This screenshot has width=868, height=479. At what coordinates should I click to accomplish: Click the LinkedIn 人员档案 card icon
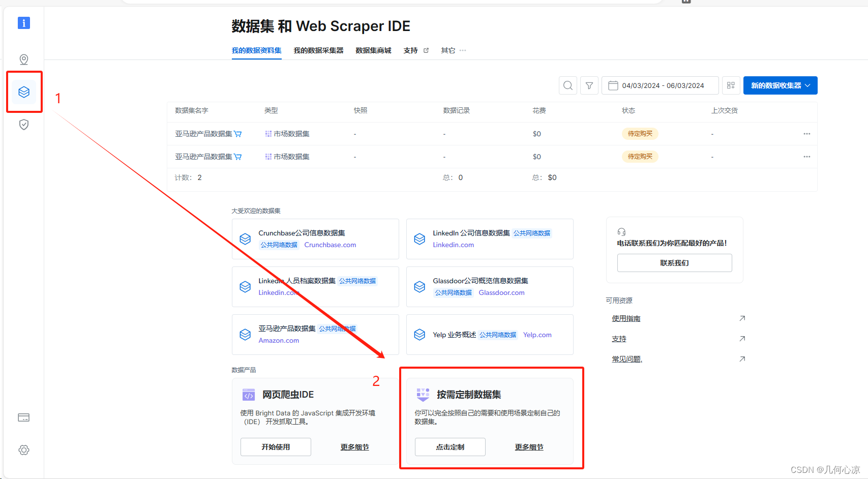245,287
